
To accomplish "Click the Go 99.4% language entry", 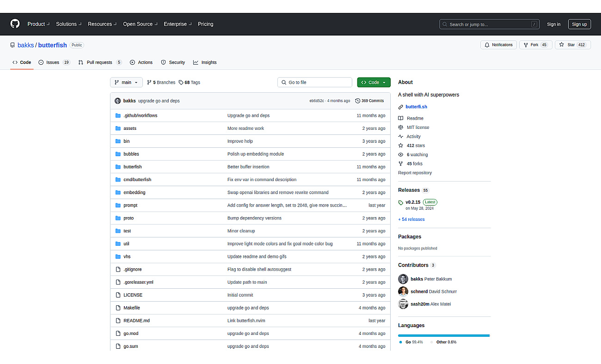I will [411, 342].
